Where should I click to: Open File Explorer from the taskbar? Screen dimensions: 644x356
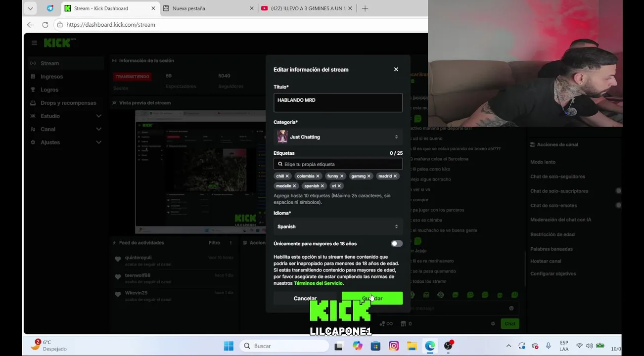click(x=412, y=346)
